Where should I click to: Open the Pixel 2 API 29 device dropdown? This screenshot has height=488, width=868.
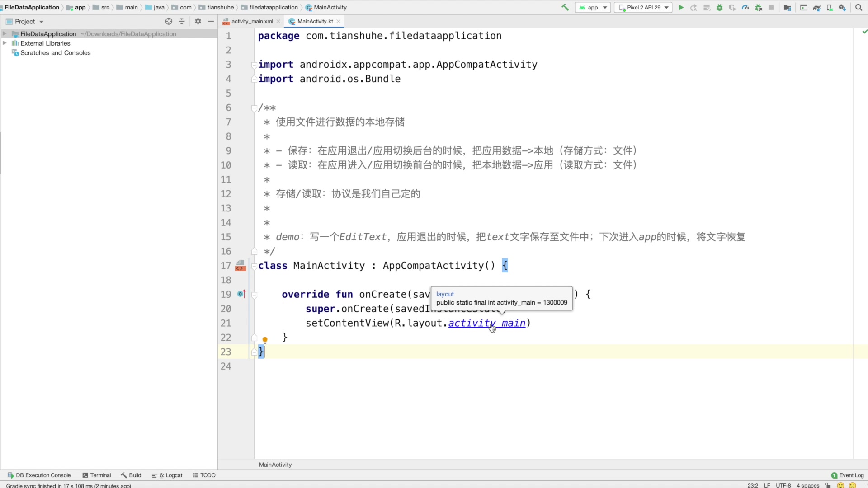tap(643, 7)
